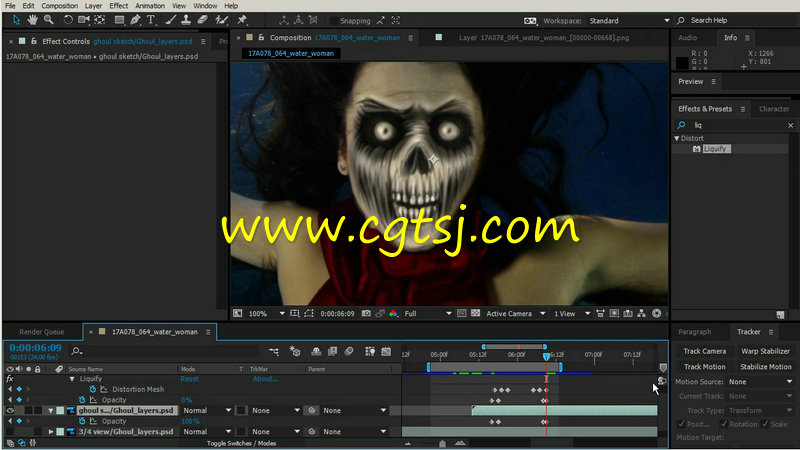Collapse the Distort category in Effects & Presets
This screenshot has width=800, height=450.
coord(677,138)
